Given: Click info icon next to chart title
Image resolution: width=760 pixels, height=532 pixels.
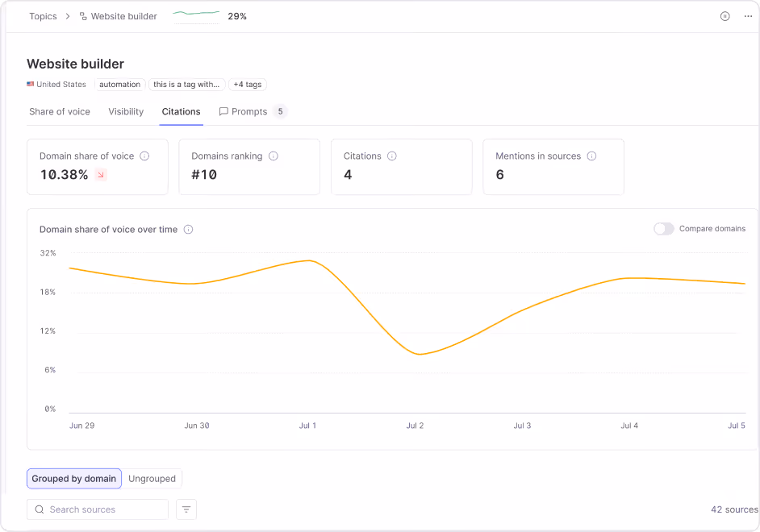Looking at the screenshot, I should coord(189,230).
